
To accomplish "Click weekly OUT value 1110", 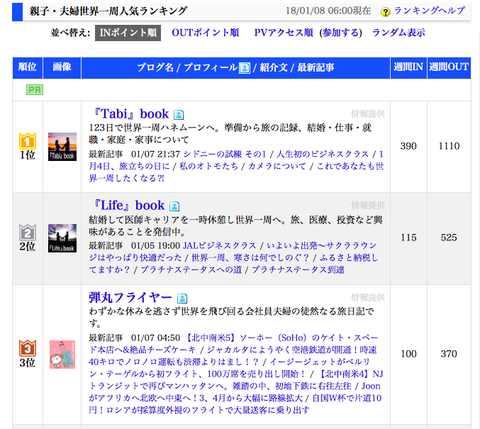I will [449, 146].
